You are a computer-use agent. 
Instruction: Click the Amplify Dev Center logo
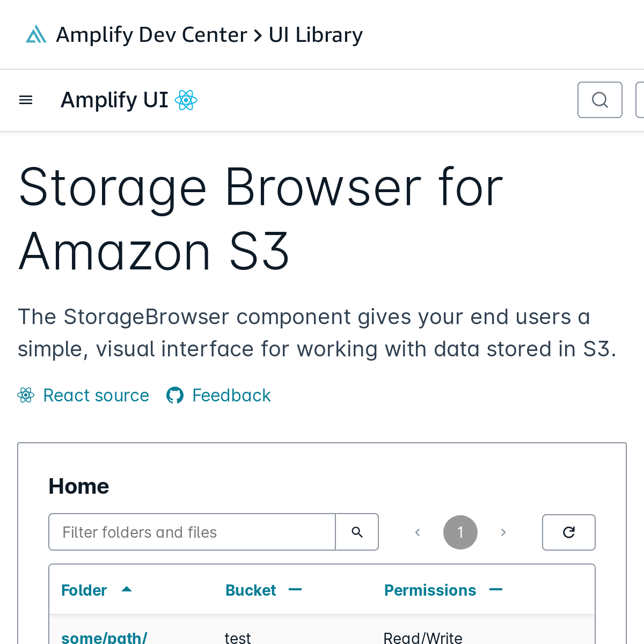pyautogui.click(x=35, y=33)
